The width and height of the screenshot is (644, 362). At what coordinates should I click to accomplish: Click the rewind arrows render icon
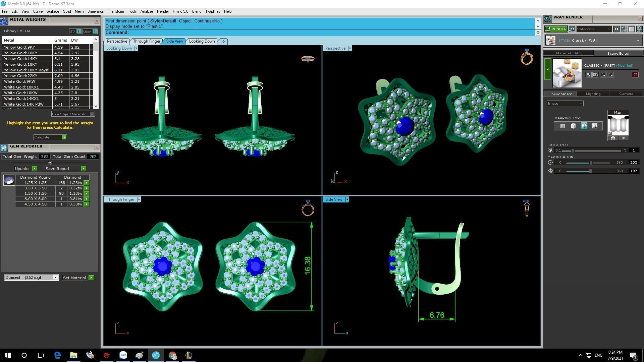(x=616, y=29)
